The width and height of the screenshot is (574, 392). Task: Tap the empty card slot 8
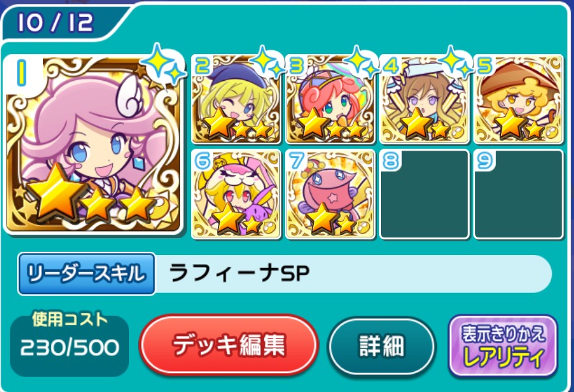(424, 194)
